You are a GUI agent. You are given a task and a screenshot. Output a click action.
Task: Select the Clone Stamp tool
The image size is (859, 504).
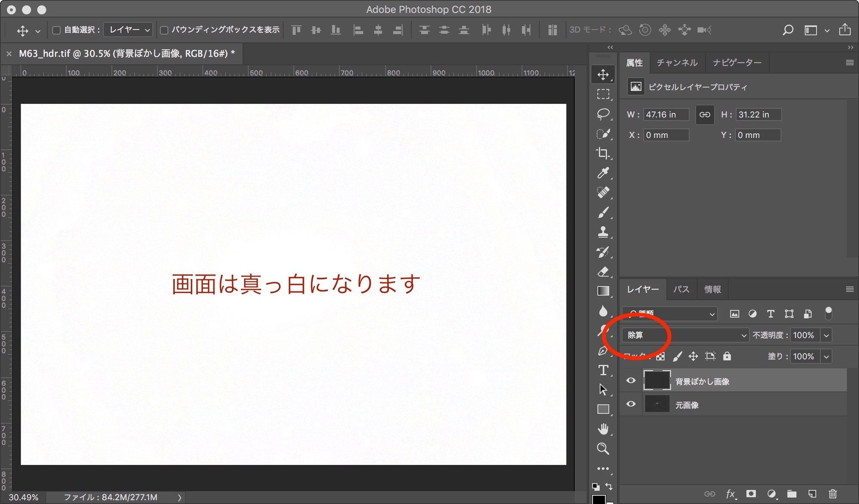pyautogui.click(x=603, y=232)
